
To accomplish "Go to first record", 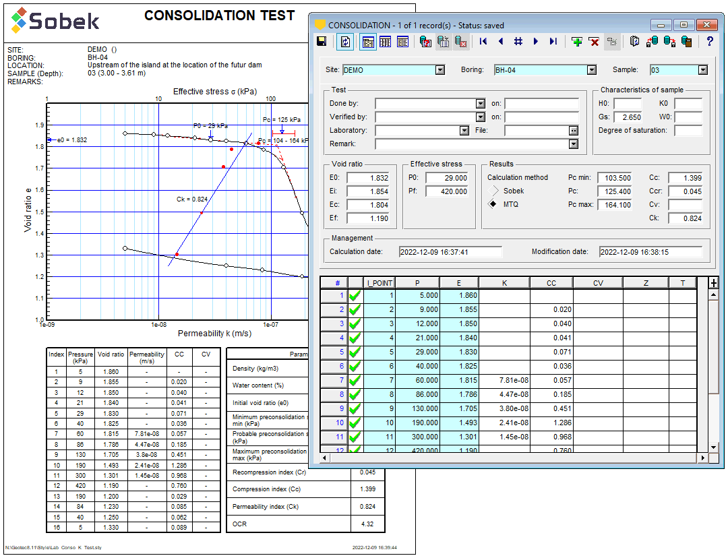I will tap(483, 41).
